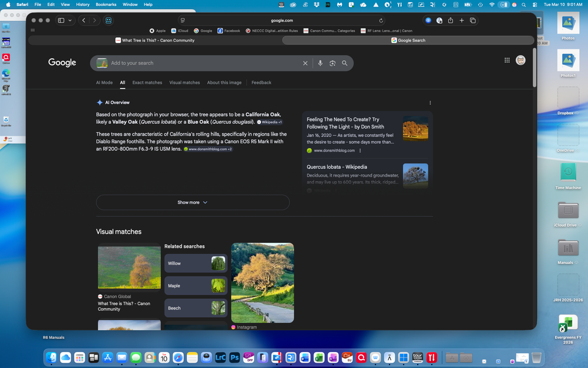Open the iCloud bookmark
This screenshot has width=588, height=368.
[180, 31]
